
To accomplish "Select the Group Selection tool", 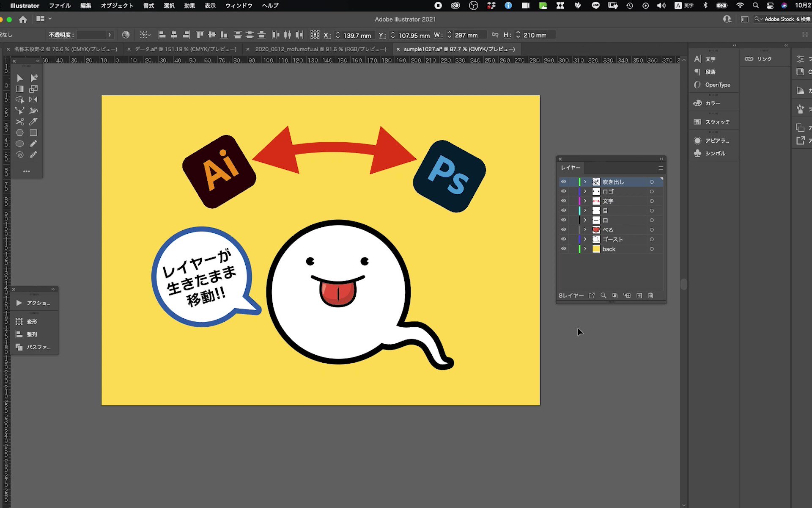I will point(34,78).
